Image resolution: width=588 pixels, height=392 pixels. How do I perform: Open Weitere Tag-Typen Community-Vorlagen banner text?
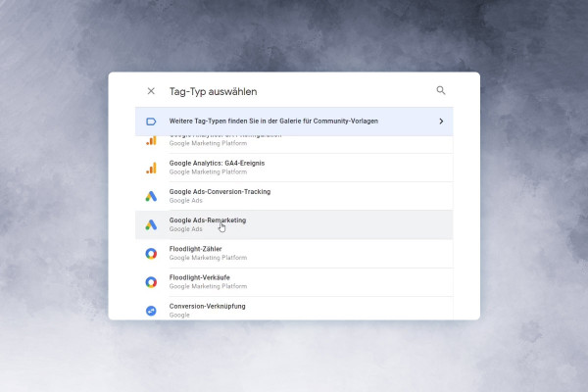(273, 122)
